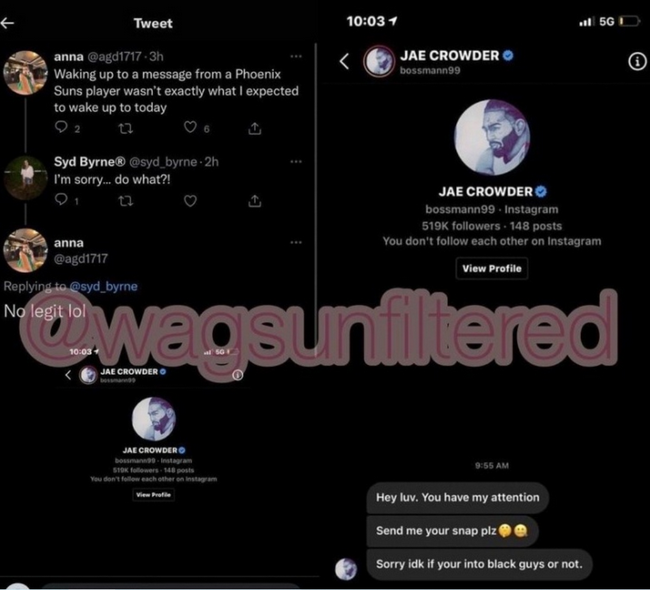Retweet Syd Byrne's "do what?!" tweet
This screenshot has height=590, width=650.
pyautogui.click(x=126, y=201)
